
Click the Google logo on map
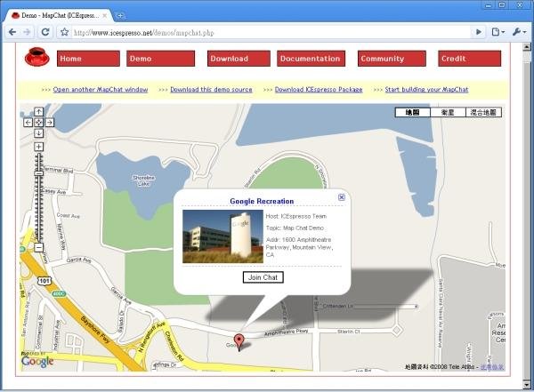tap(37, 362)
